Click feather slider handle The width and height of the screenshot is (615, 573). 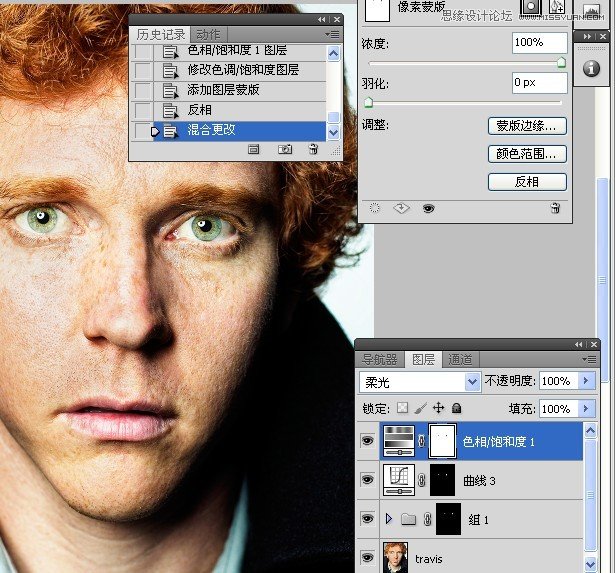click(x=368, y=103)
